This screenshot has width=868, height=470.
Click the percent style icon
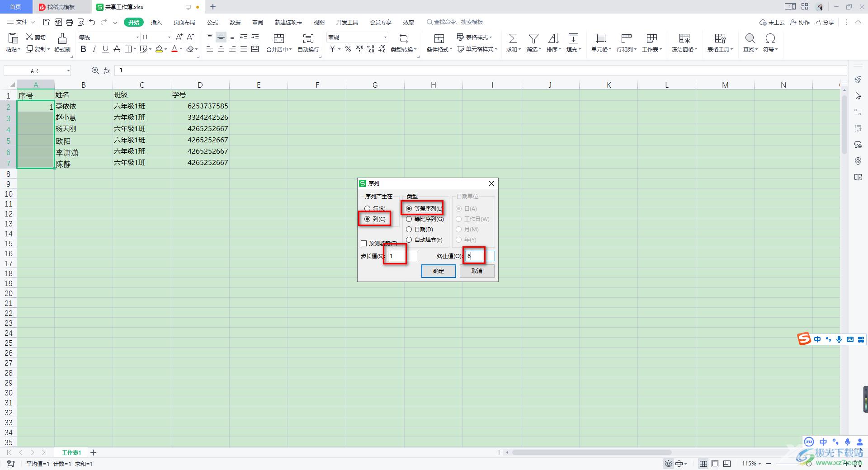[348, 49]
